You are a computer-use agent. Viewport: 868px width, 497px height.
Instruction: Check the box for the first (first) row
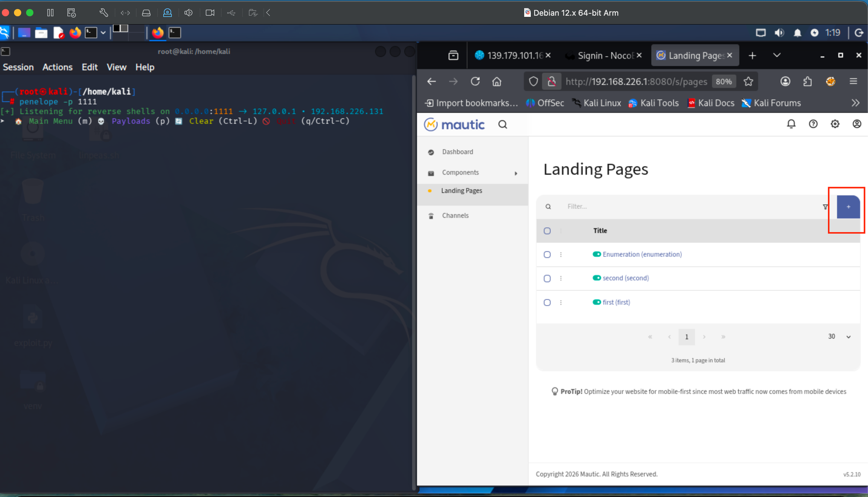547,303
